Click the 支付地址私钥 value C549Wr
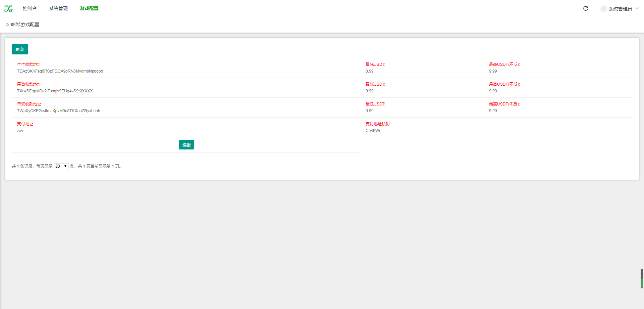 point(373,131)
